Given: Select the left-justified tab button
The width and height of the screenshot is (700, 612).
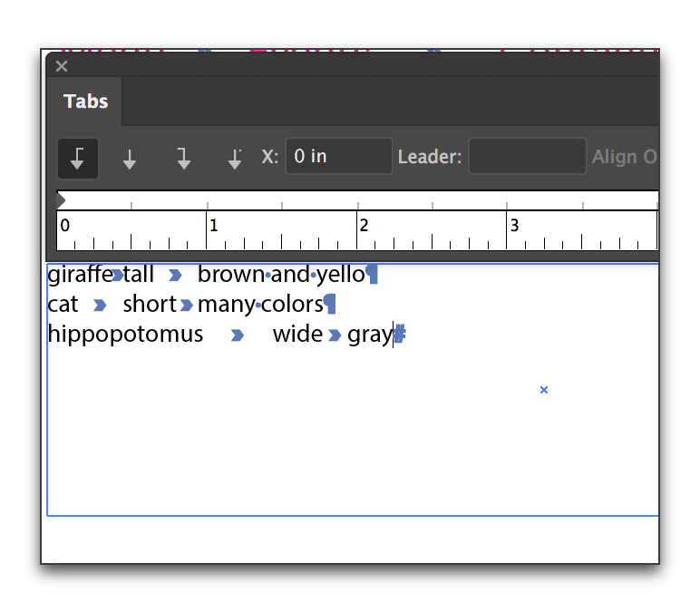Looking at the screenshot, I should [x=78, y=158].
